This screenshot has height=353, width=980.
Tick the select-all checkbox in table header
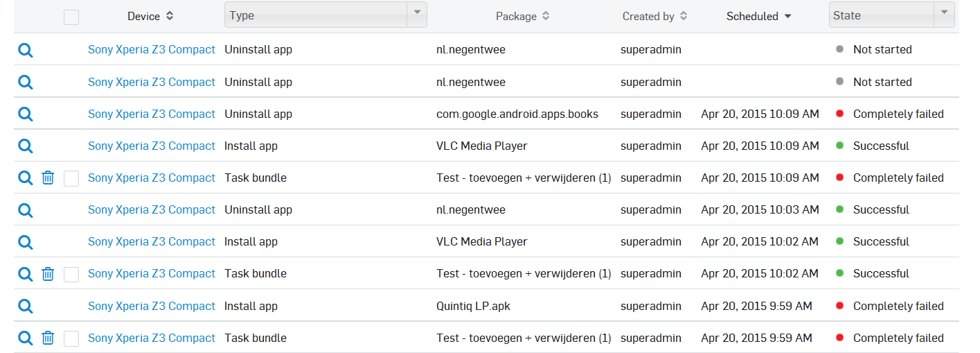(x=71, y=17)
